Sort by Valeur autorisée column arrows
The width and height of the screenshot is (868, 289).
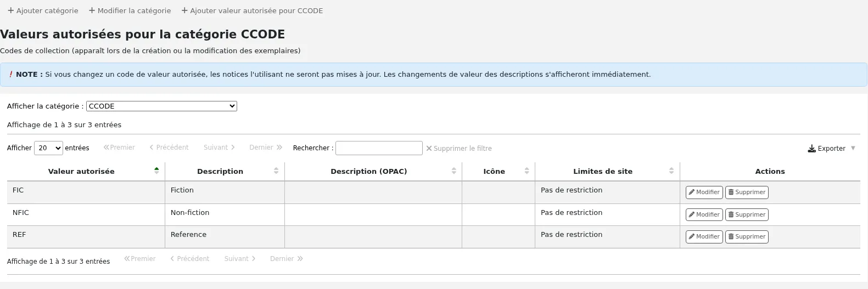point(156,171)
